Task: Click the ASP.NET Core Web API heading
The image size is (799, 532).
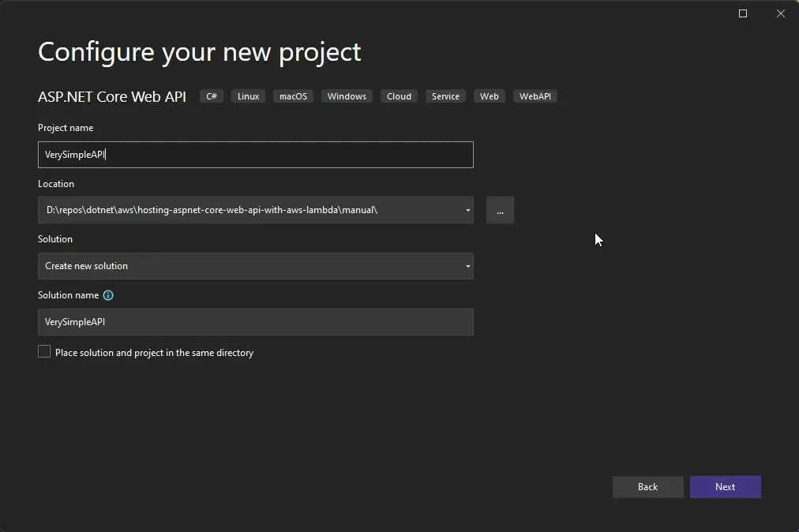Action: [111, 96]
